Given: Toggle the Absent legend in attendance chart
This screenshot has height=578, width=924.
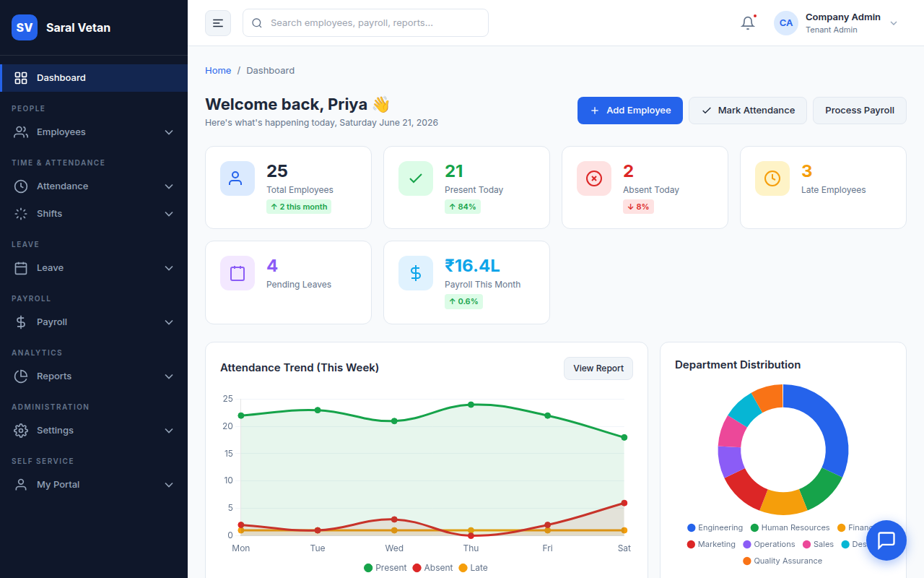Looking at the screenshot, I should pyautogui.click(x=432, y=568).
